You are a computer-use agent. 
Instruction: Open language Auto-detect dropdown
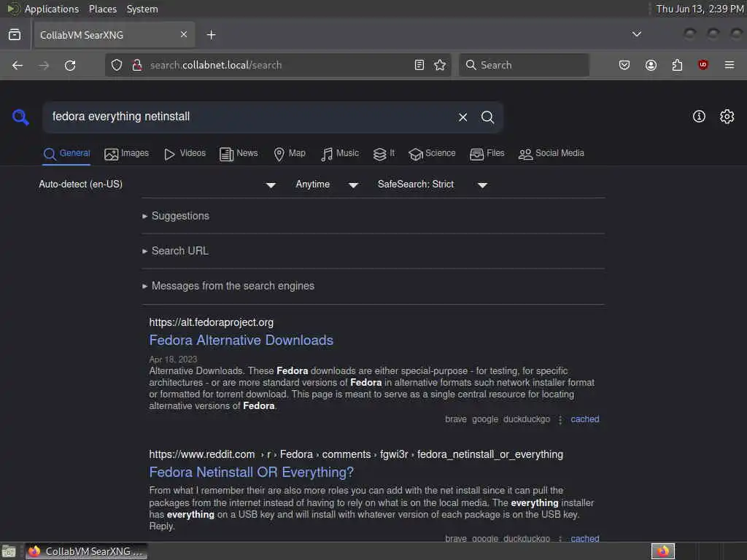(158, 184)
